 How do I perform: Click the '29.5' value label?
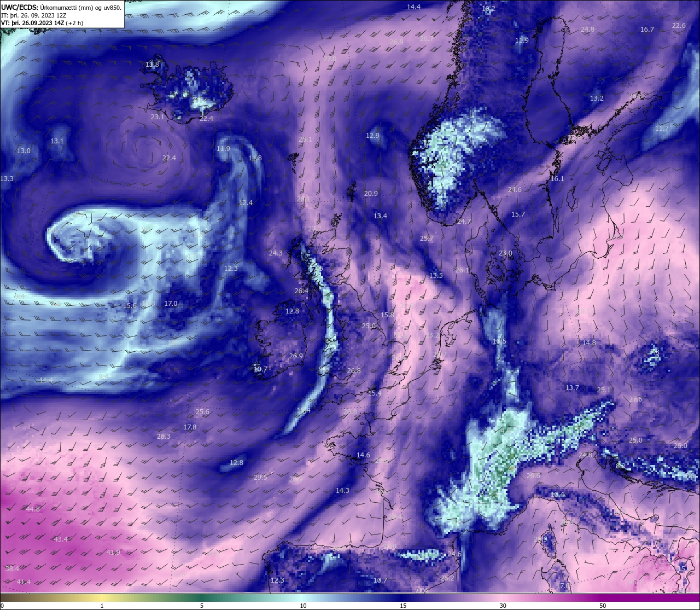point(260,478)
